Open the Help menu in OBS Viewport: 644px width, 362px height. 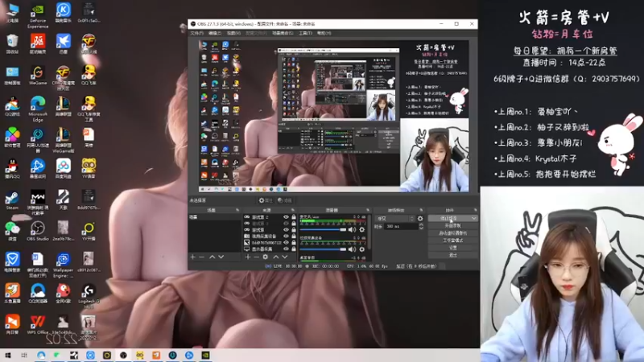pyautogui.click(x=324, y=33)
